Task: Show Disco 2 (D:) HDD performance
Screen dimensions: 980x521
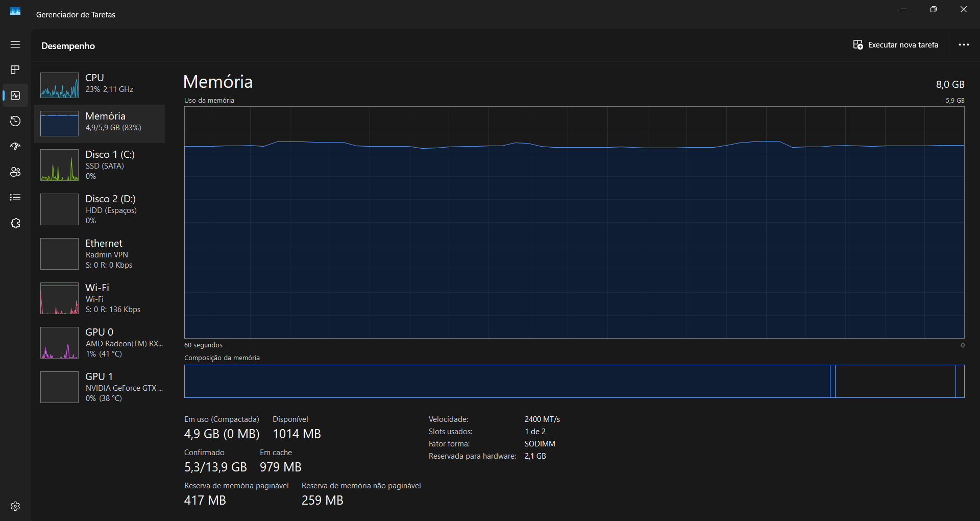Action: tap(100, 209)
